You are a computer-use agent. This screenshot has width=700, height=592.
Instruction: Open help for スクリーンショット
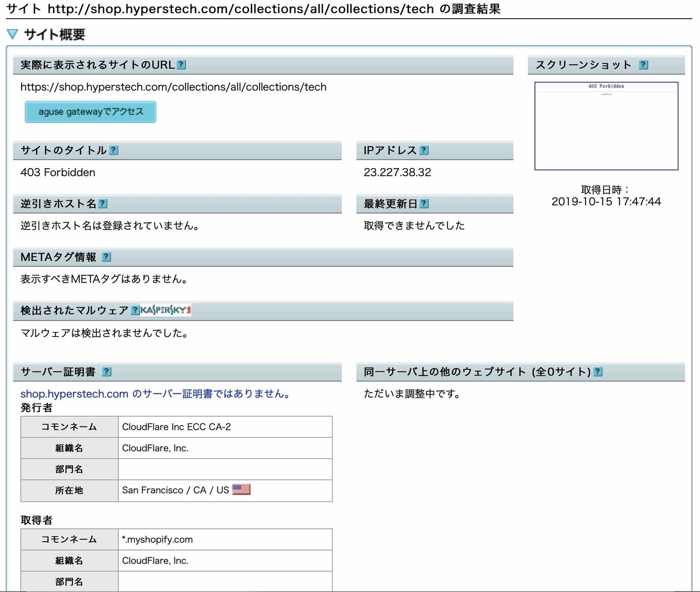643,65
